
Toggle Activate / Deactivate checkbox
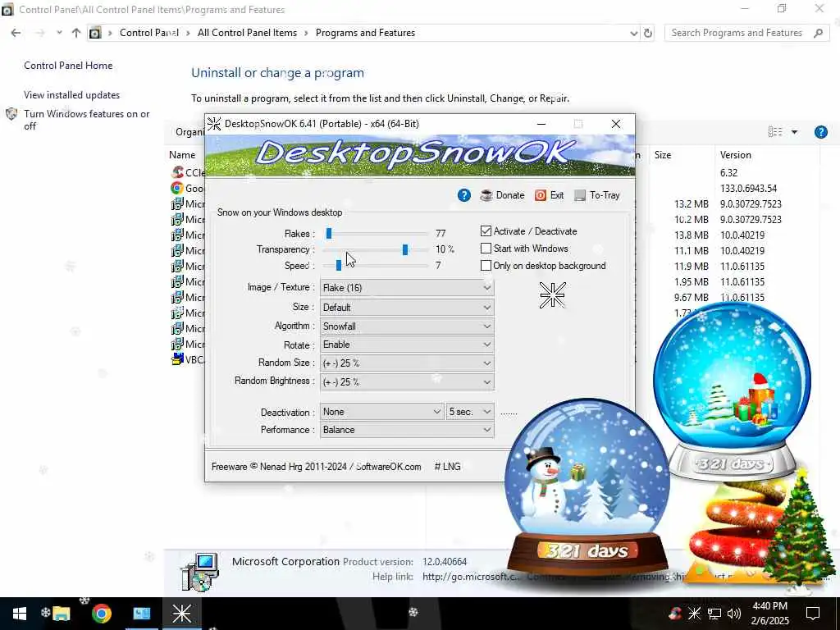pos(486,231)
